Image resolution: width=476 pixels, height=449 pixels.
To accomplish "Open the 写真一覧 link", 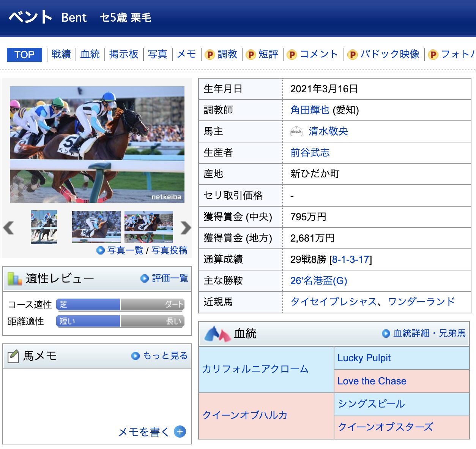I will 125,250.
